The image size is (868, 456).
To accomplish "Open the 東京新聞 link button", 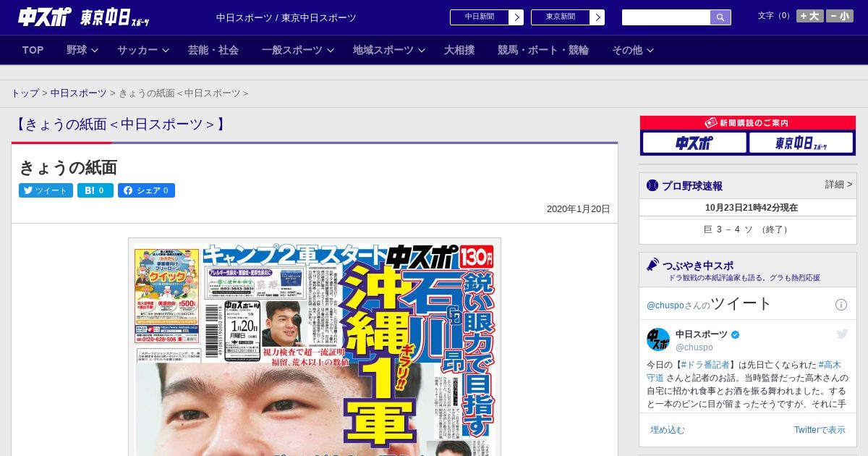I will click(560, 17).
